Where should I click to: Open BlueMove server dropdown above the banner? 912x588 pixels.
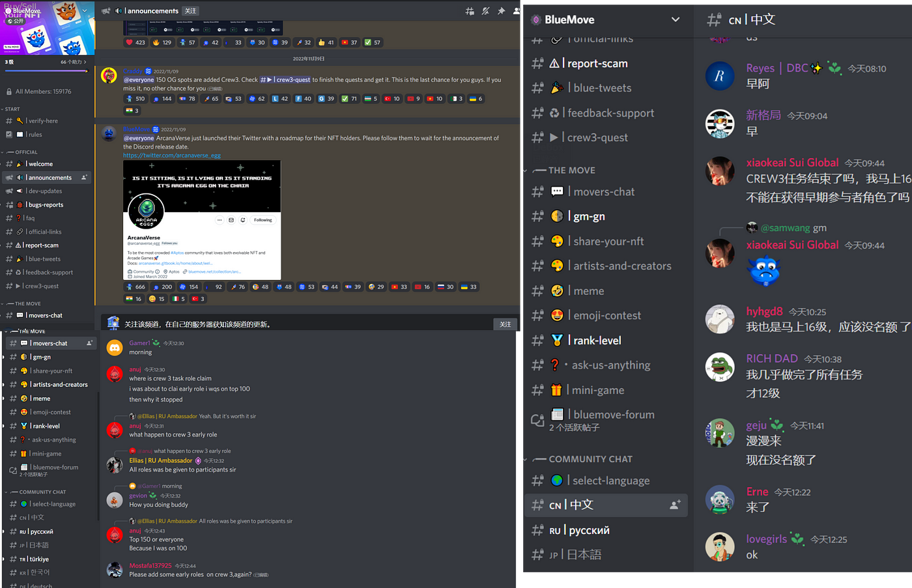coord(85,10)
